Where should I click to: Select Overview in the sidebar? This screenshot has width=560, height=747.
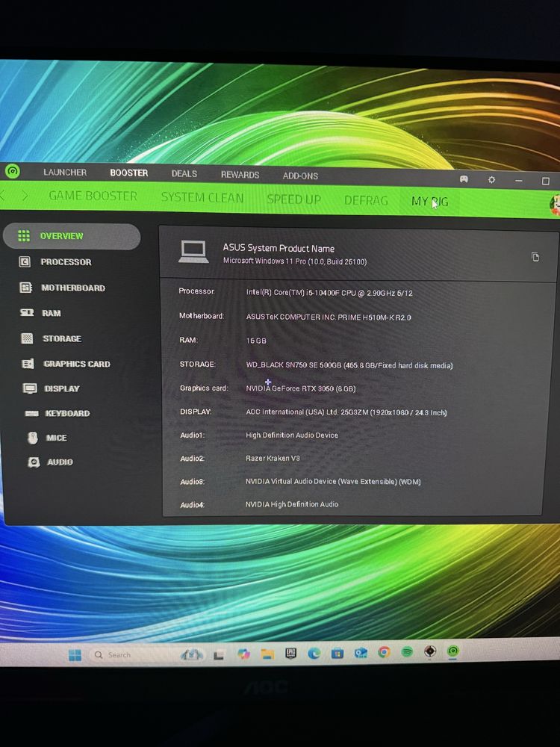[72, 236]
